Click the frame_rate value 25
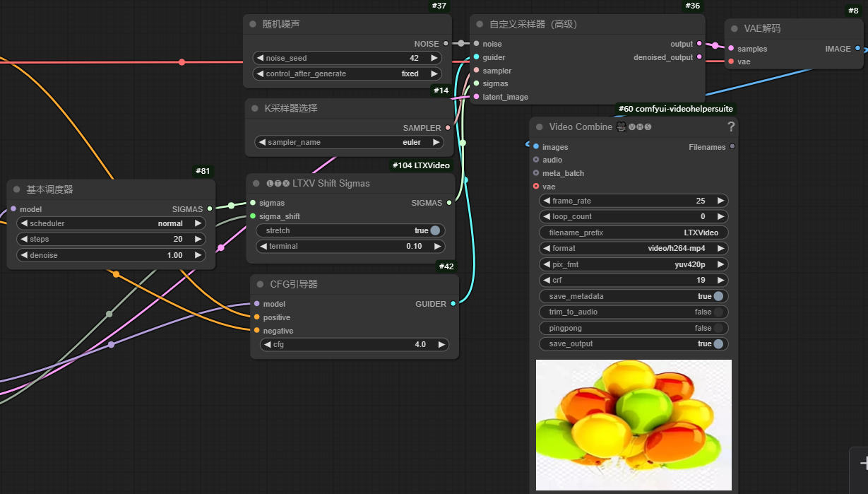The height and width of the screenshot is (494, 868). click(x=701, y=201)
